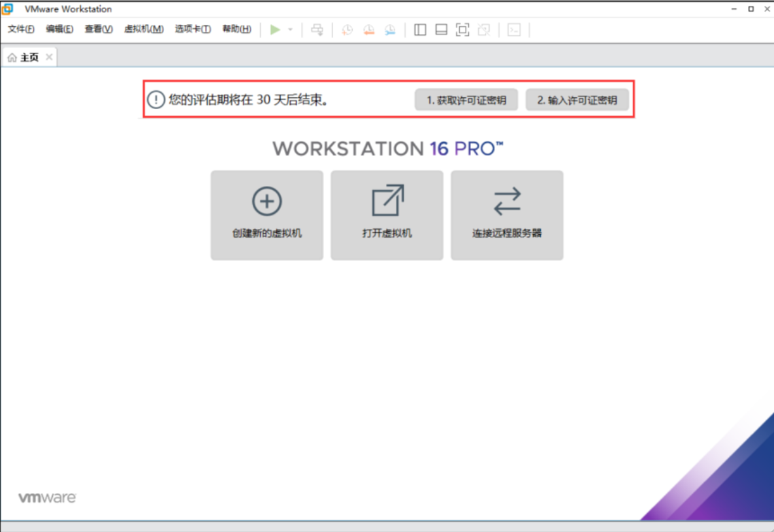Click the green power-on play button
Viewport: 774px width, 532px height.
275,29
